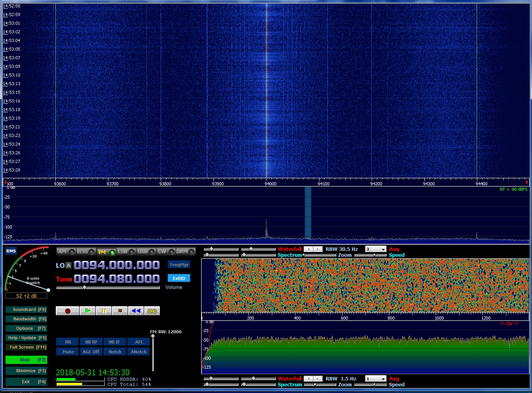Open Bandwidth settings [F6]
Viewport: 532px width, 393px height.
26,319
